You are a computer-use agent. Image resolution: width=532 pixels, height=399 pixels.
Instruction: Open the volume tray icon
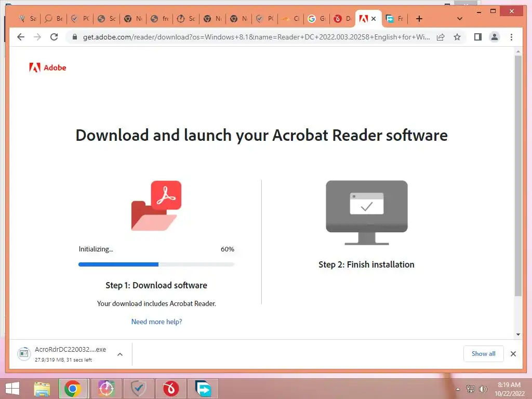click(483, 389)
